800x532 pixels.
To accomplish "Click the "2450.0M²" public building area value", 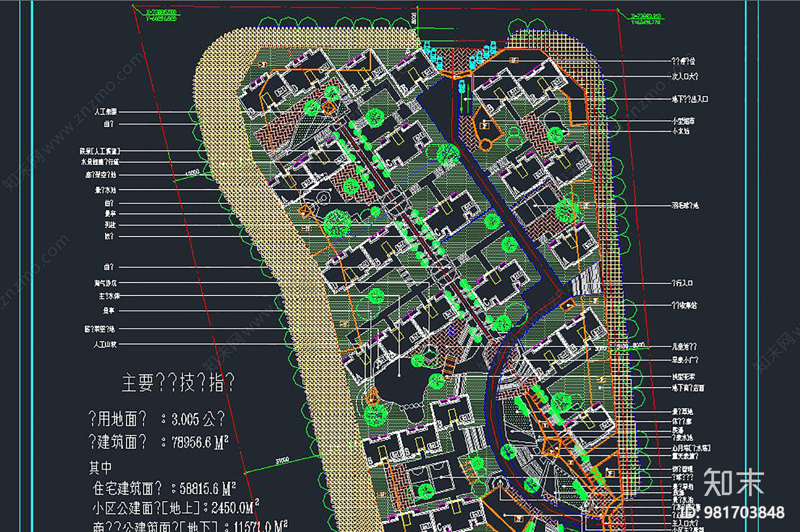I will pos(235,507).
